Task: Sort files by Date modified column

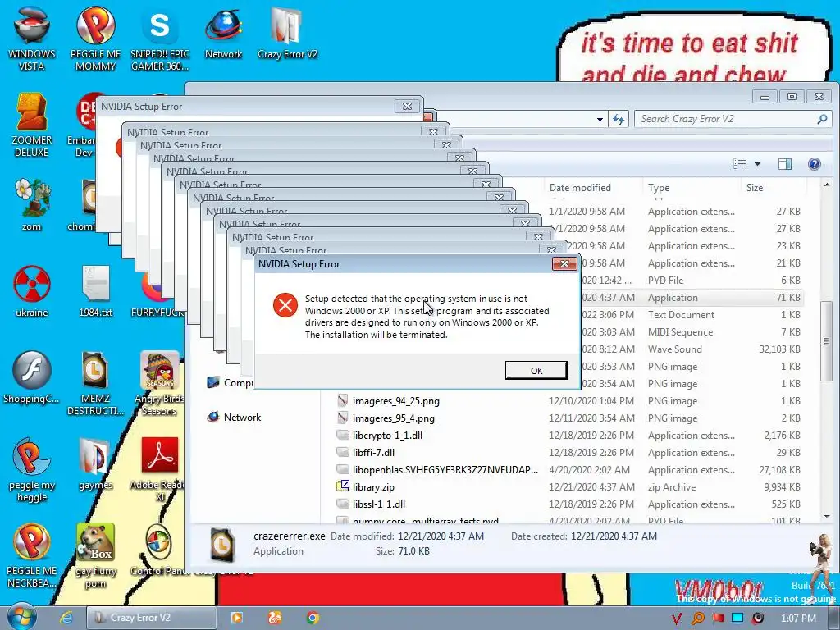Action: coord(580,188)
